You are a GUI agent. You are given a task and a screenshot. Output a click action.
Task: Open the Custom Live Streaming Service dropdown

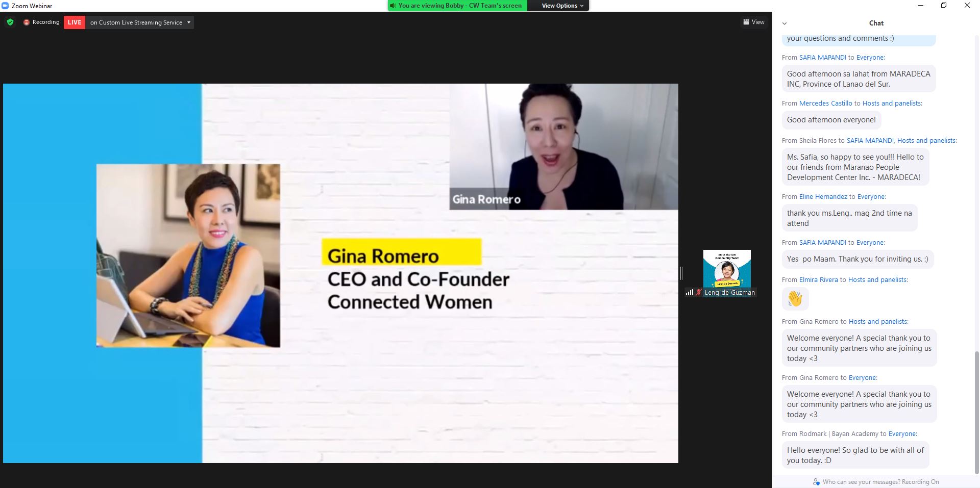click(140, 22)
